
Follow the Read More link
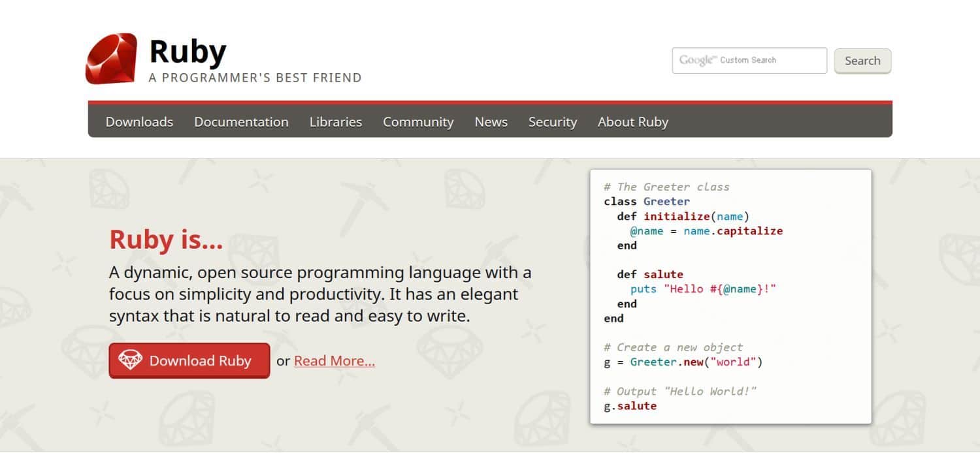coord(335,361)
